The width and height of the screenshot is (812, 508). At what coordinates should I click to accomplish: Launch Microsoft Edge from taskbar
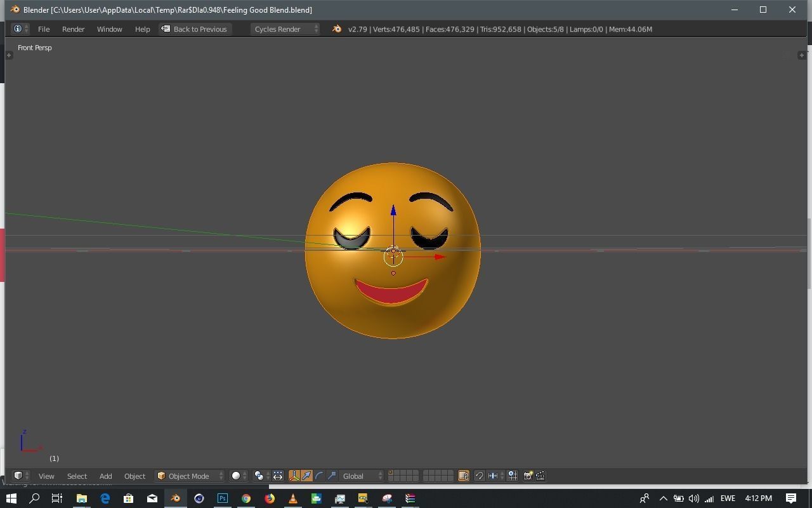105,498
